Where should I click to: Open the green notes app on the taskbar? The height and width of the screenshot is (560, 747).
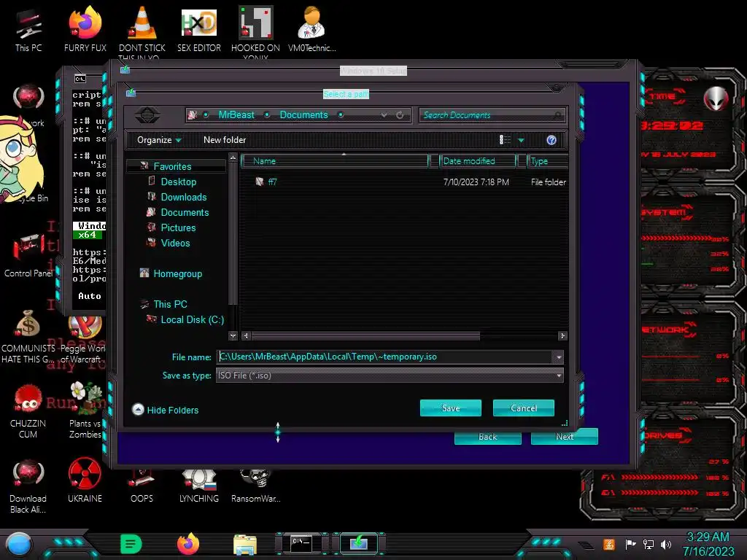pos(131,544)
